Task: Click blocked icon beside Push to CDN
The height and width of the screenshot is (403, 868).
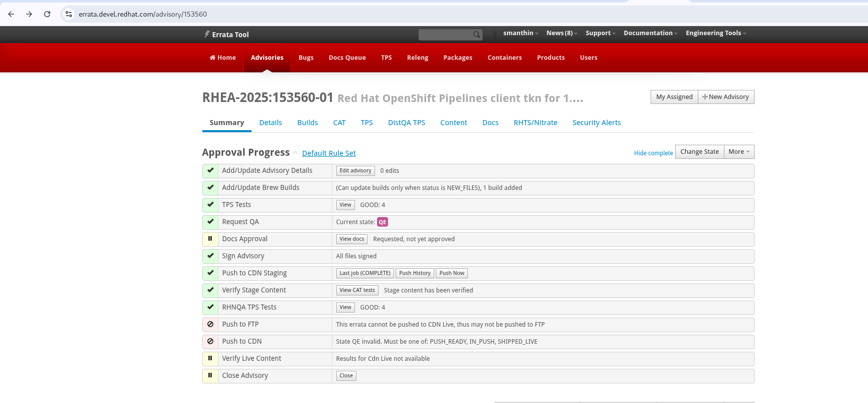Action: (x=210, y=341)
